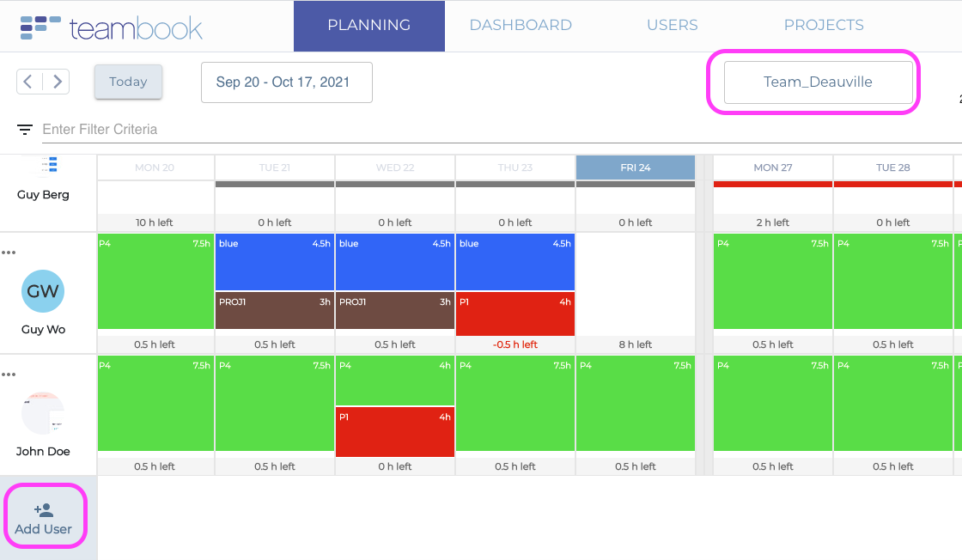Click John Doe's P4 booking on Friday 24
The image size is (962, 560).
(x=635, y=403)
